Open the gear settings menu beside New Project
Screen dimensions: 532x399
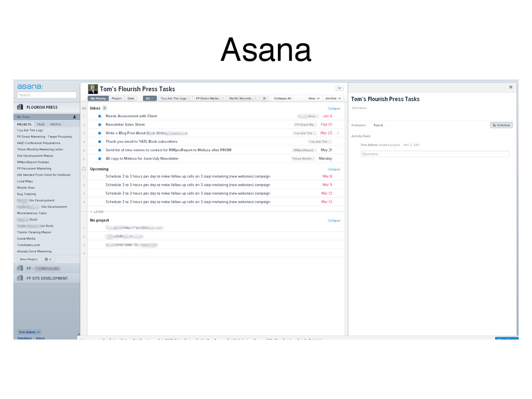coord(48,259)
